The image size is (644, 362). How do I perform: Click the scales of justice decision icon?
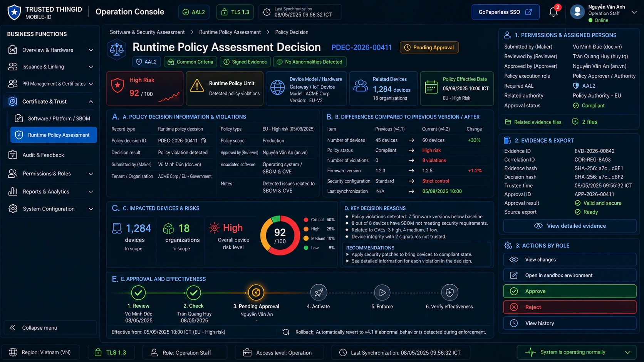(117, 49)
